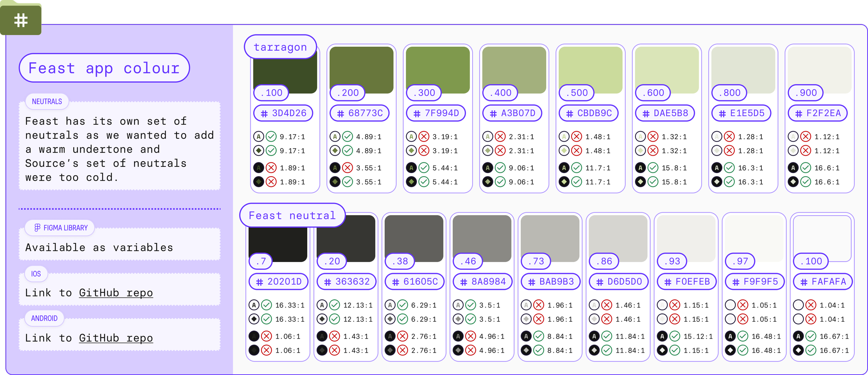Choose the tarragon .200 olive swatch
Viewport: 868px width, 375px height.
click(361, 70)
